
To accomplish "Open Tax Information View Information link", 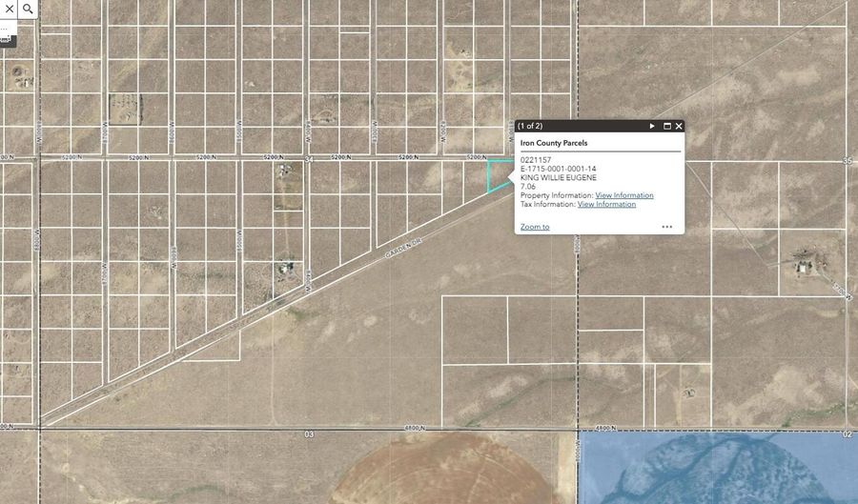I will (x=607, y=204).
